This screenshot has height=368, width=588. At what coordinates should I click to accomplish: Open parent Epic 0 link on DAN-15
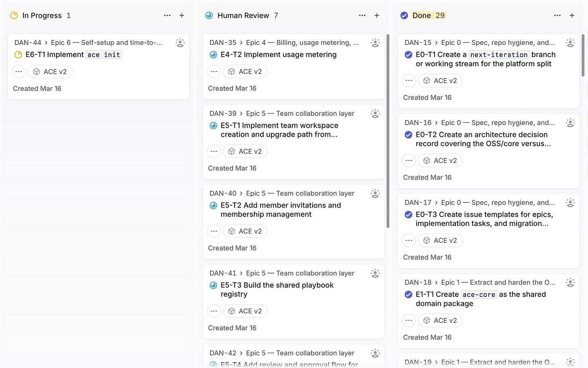[x=498, y=43]
